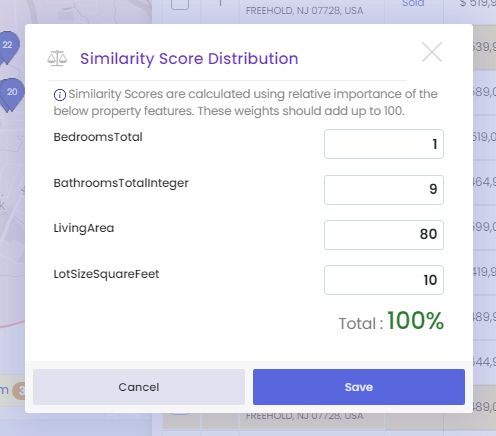Click the LotSizeSquareFeet label
The width and height of the screenshot is (496, 436).
pyautogui.click(x=106, y=274)
